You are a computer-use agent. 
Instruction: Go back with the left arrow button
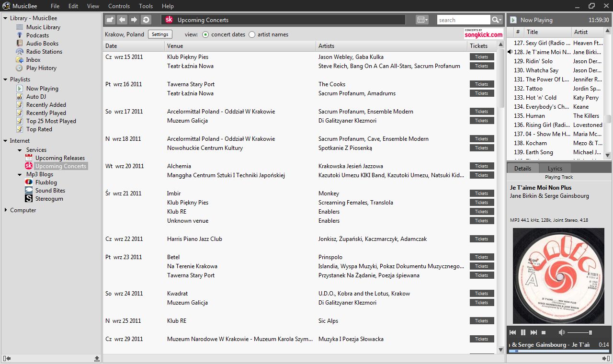coord(122,20)
